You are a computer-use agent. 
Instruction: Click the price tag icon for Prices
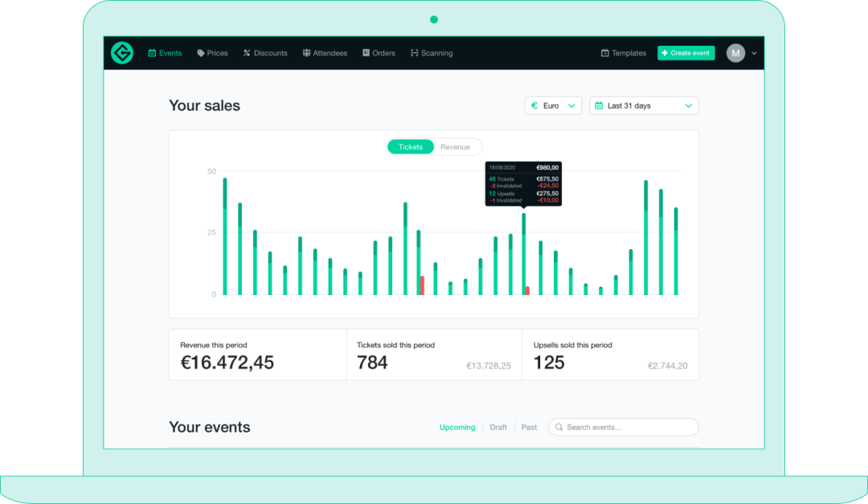click(200, 53)
